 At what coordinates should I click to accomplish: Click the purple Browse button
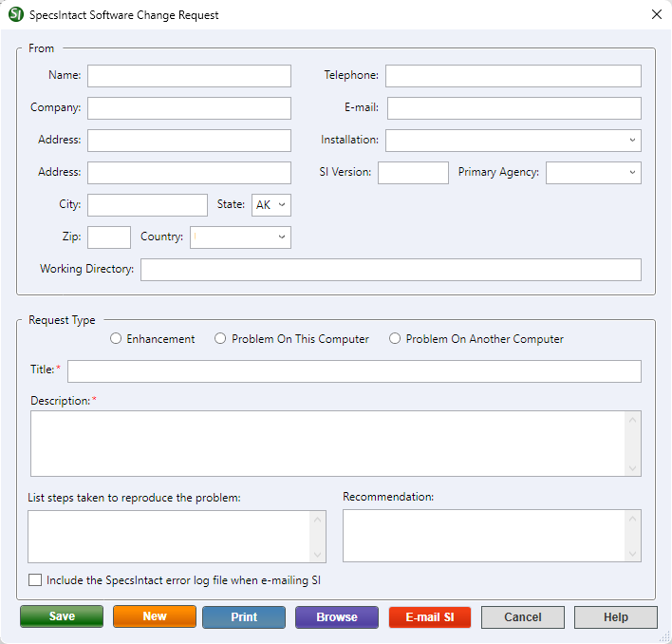337,617
